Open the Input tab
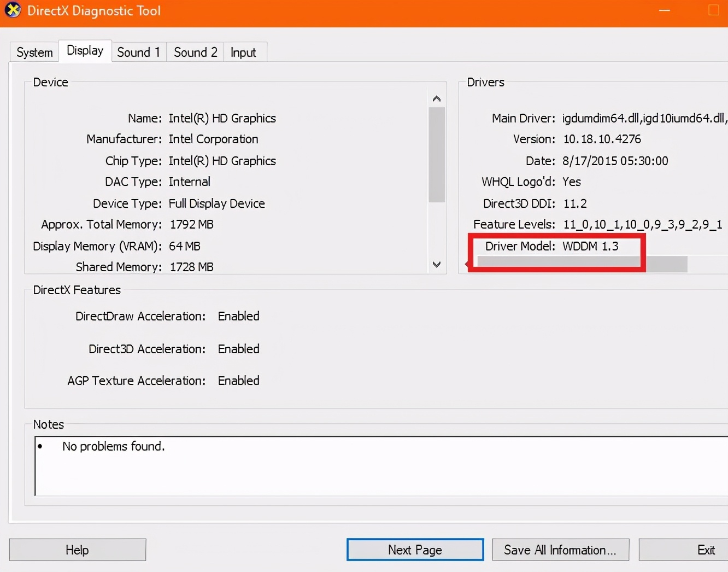This screenshot has height=572, width=728. (x=244, y=52)
